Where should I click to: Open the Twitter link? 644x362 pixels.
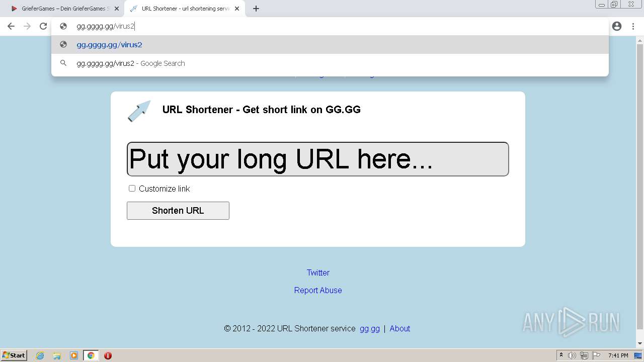click(x=318, y=273)
